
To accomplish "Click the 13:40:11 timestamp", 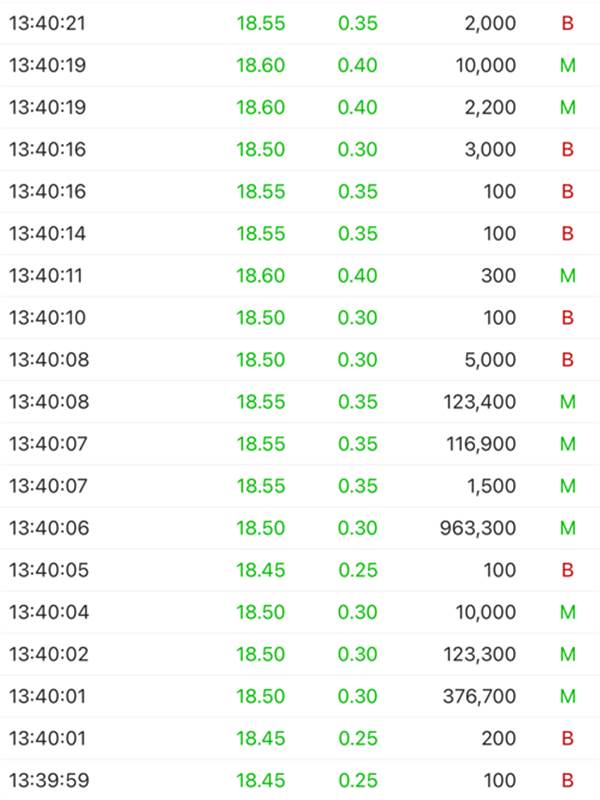I will pyautogui.click(x=47, y=275).
